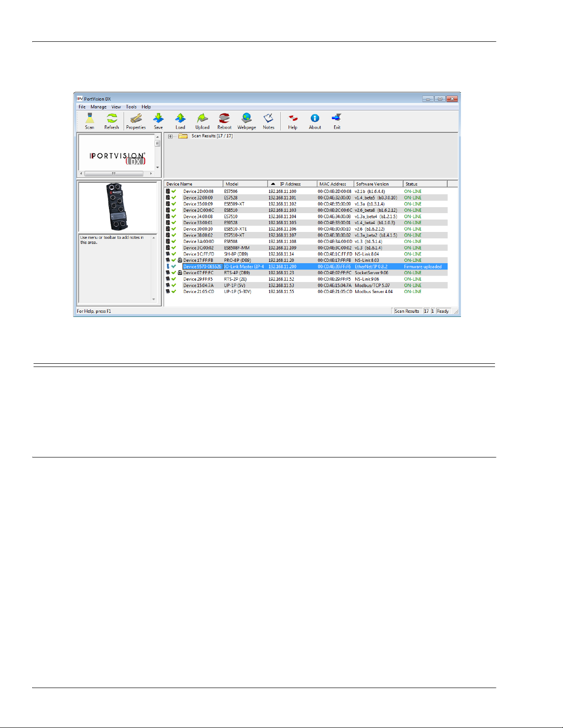Image resolution: width=563 pixels, height=728 pixels.
Task: Click the Modbus Server 4.04 version cell
Action: pyautogui.click(x=374, y=292)
